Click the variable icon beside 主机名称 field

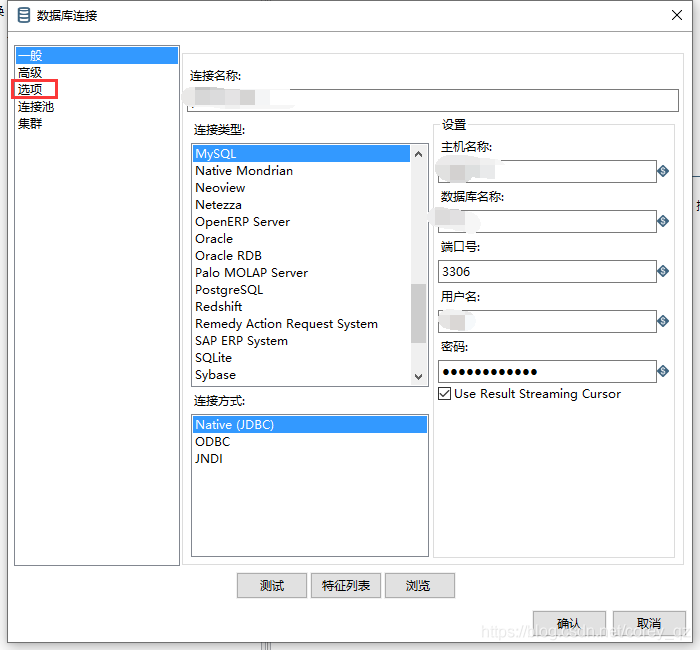[663, 171]
